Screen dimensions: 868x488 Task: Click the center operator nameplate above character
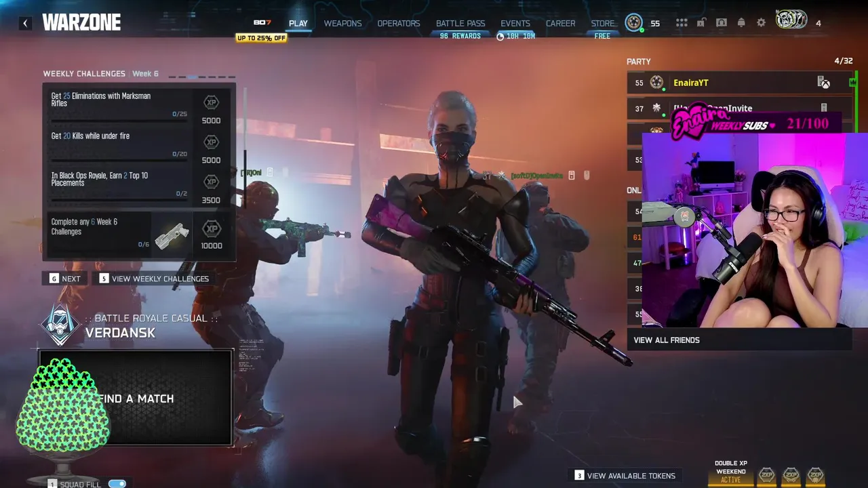tap(536, 176)
